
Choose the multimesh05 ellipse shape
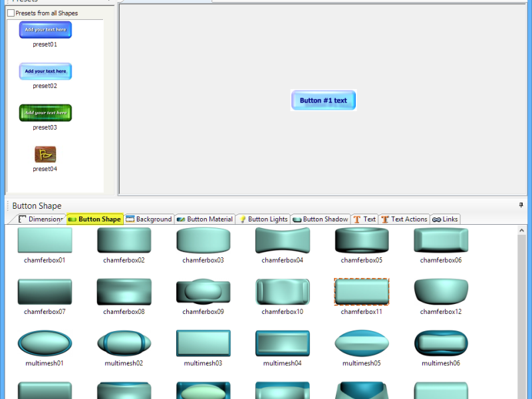pyautogui.click(x=362, y=343)
